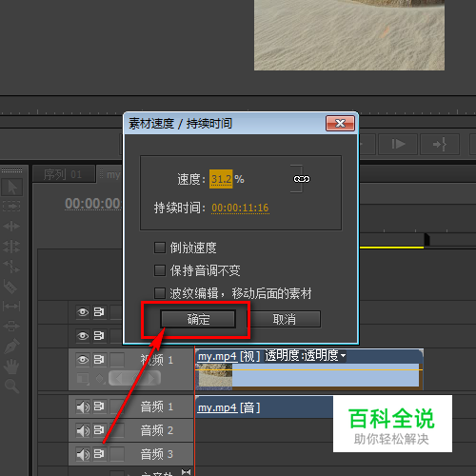The height and width of the screenshot is (476, 476).
Task: Click the timeline timecode 00:00:00
Action: [x=93, y=203]
